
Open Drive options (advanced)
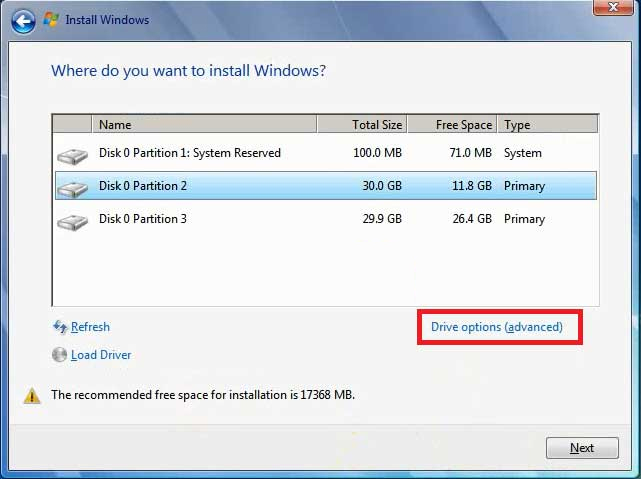pos(497,327)
